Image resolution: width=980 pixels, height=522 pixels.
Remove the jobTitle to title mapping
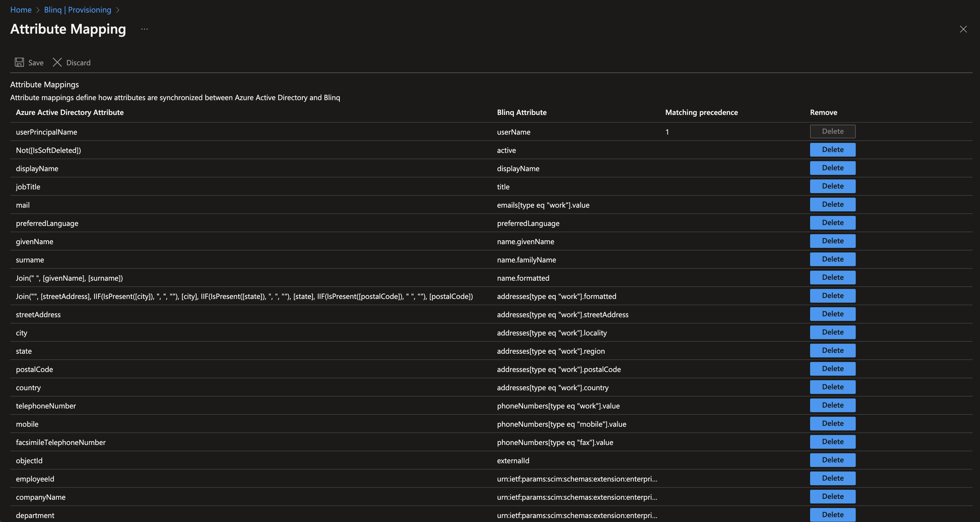click(x=832, y=186)
